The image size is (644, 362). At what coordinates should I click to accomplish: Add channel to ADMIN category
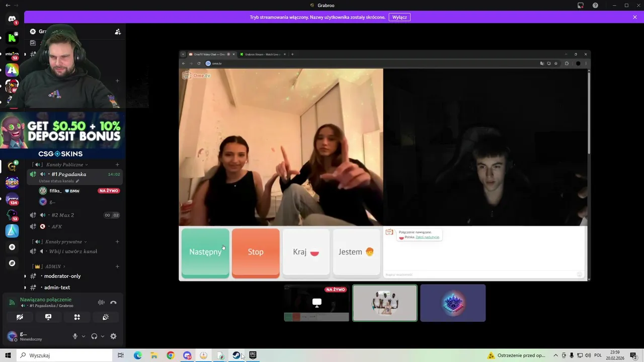click(117, 266)
